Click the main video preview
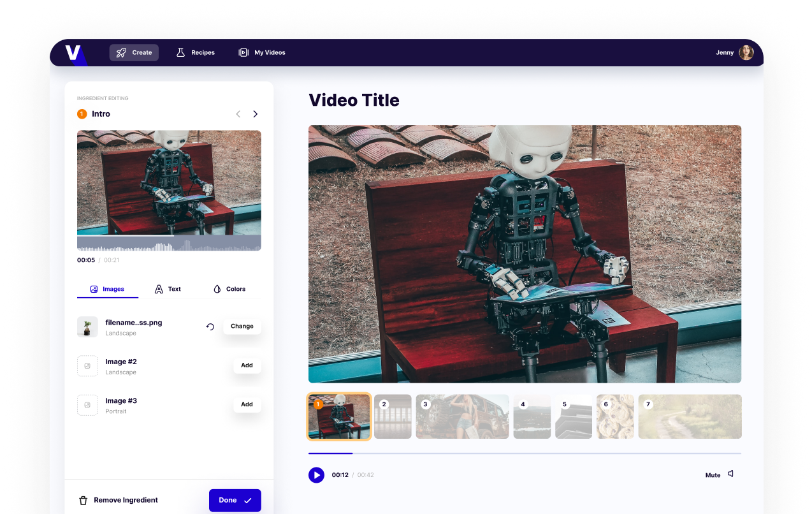Image resolution: width=812 pixels, height=514 pixels. [x=525, y=254]
